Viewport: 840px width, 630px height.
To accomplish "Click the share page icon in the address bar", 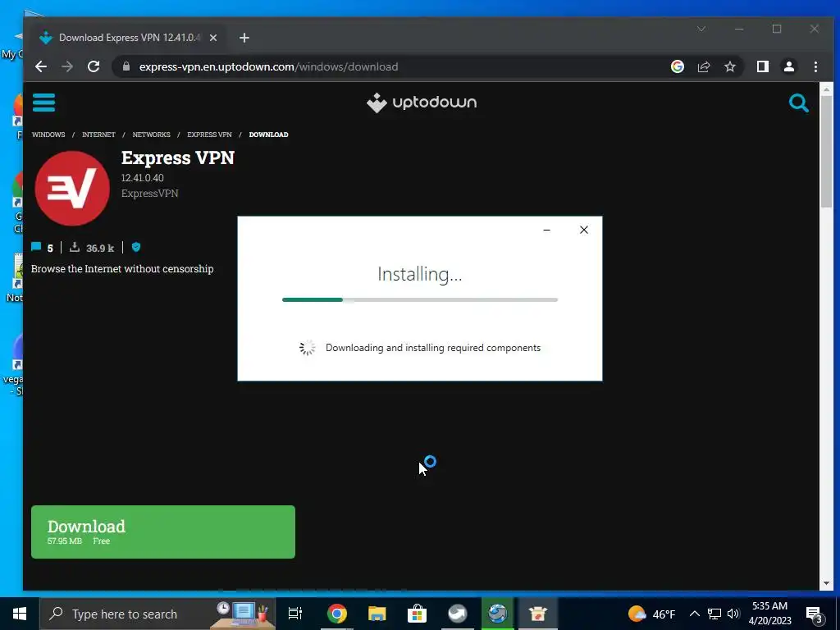I will [703, 66].
